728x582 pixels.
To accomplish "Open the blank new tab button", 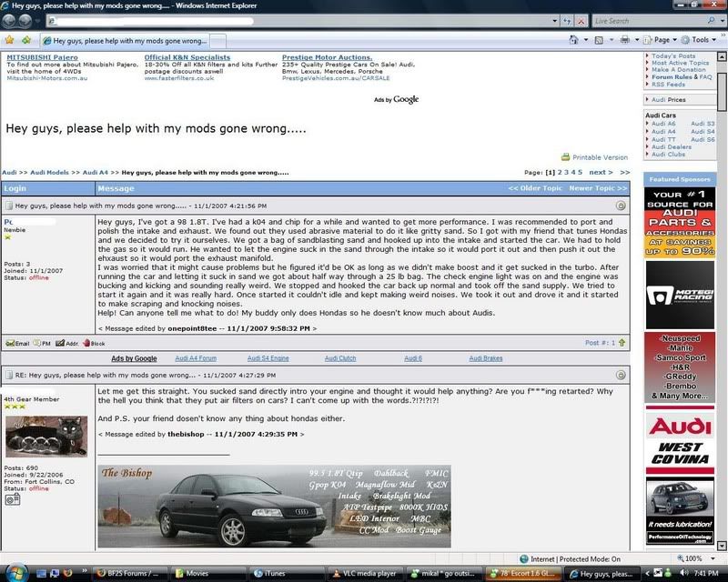I will (218, 41).
